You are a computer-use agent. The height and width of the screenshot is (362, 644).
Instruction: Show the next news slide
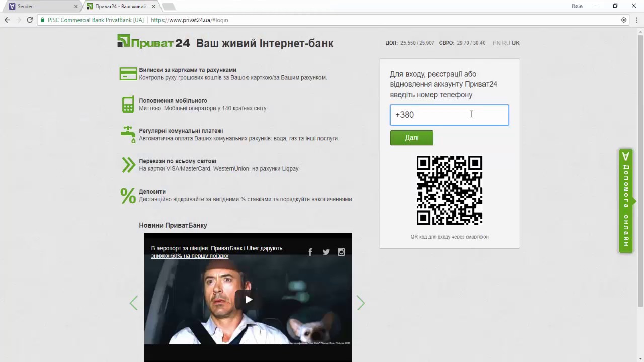[x=361, y=303]
